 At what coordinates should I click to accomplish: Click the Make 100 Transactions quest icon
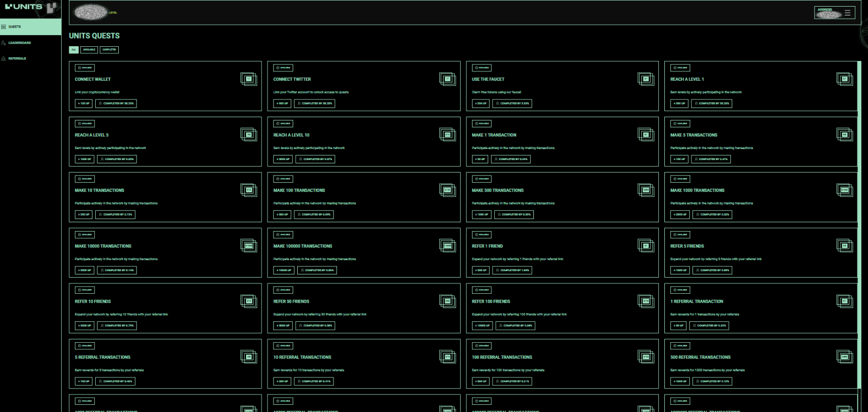(x=447, y=190)
